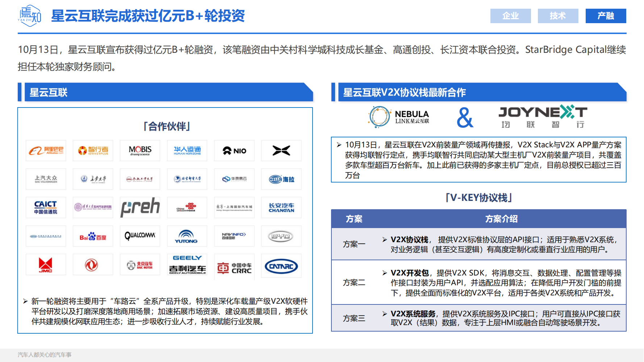
Task: Click the V2X系统服务 description cell
Action: [x=501, y=318]
